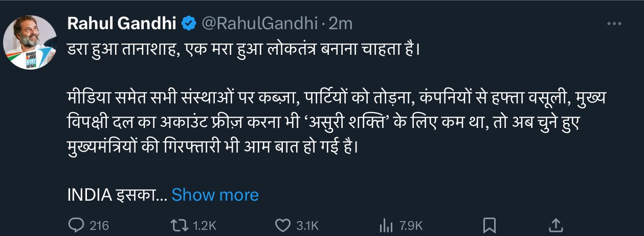Open the @RahulGandhi handle link
Screen dimensions: 644x236
(x=259, y=24)
